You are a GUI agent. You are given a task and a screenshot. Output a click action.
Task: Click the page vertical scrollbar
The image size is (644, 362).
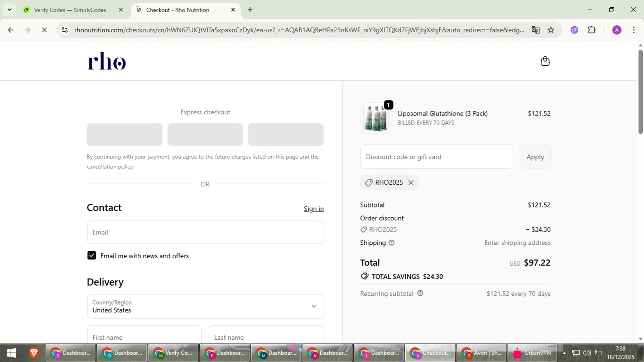(641, 92)
